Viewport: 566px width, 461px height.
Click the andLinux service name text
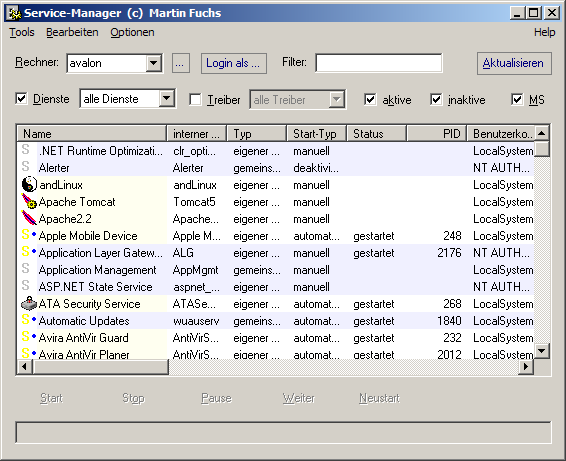coord(61,185)
